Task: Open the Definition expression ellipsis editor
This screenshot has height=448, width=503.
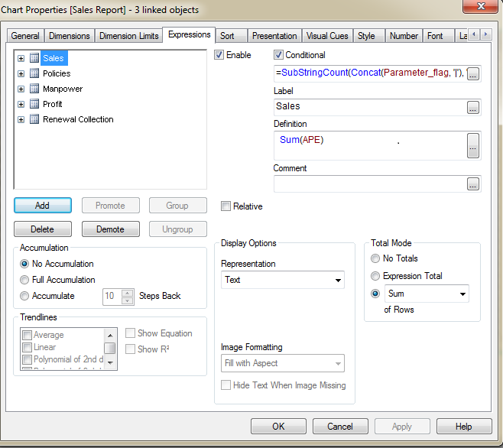Action: [473, 144]
